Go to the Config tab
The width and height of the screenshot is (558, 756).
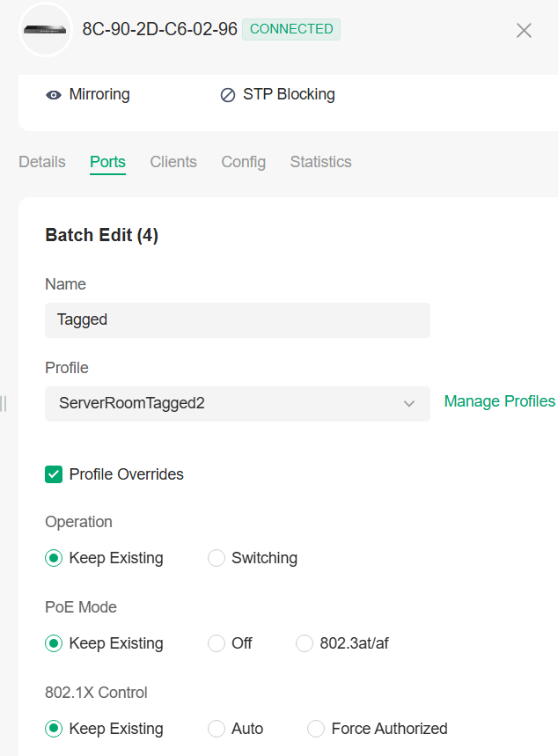pos(244,162)
